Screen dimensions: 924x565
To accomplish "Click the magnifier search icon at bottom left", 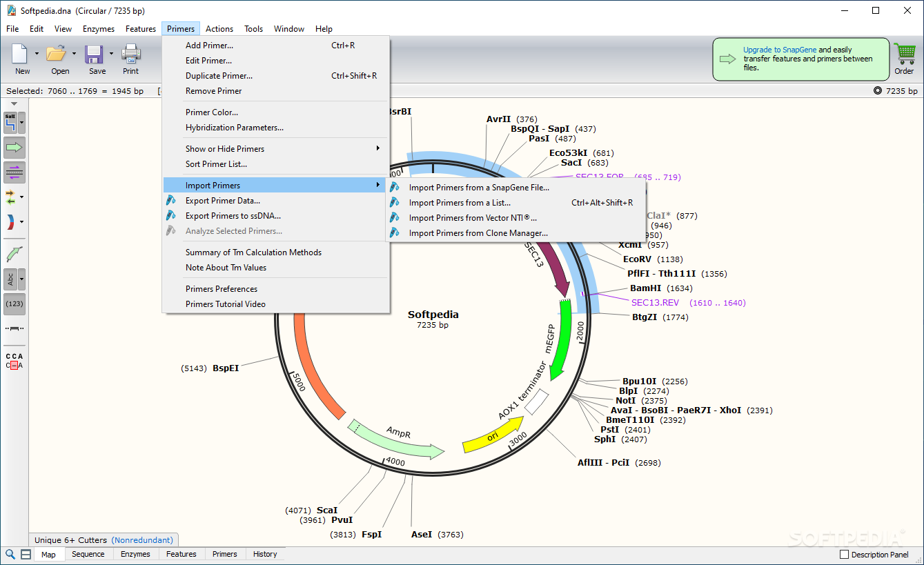I will pos(10,554).
